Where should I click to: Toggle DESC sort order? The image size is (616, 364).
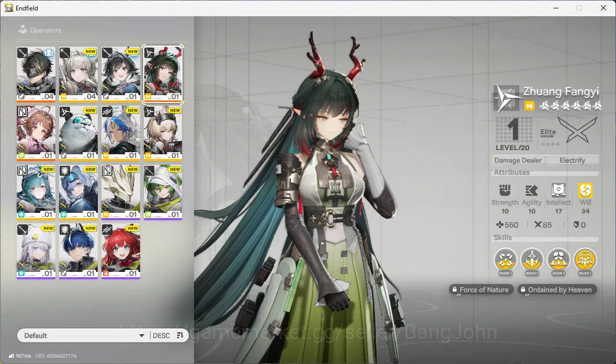161,336
